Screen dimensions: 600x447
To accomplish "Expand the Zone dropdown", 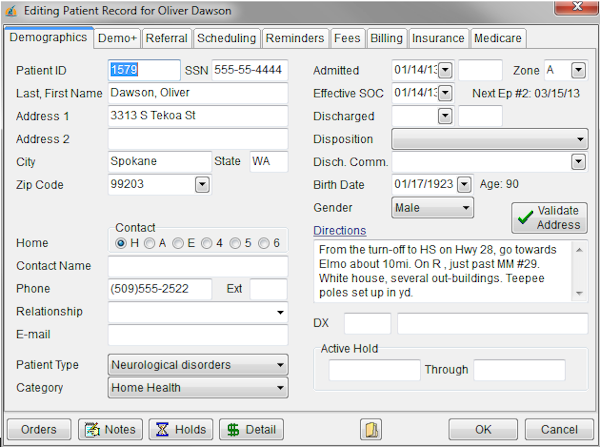I will point(579,70).
